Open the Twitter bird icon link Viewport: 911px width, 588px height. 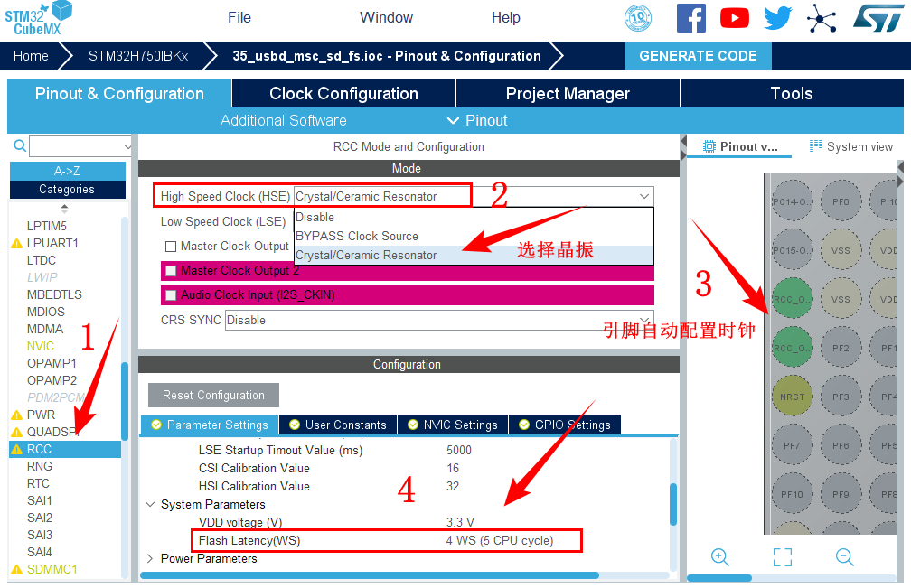pos(777,18)
